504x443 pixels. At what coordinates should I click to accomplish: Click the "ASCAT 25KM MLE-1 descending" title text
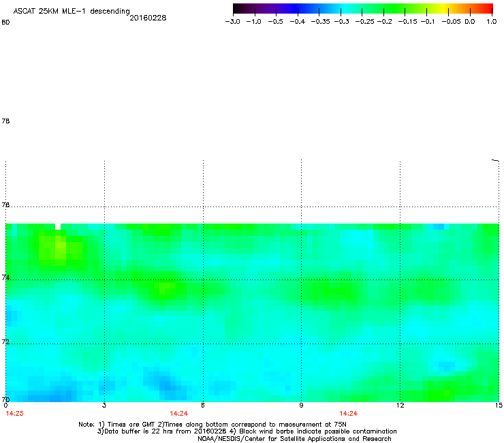pyautogui.click(x=72, y=11)
